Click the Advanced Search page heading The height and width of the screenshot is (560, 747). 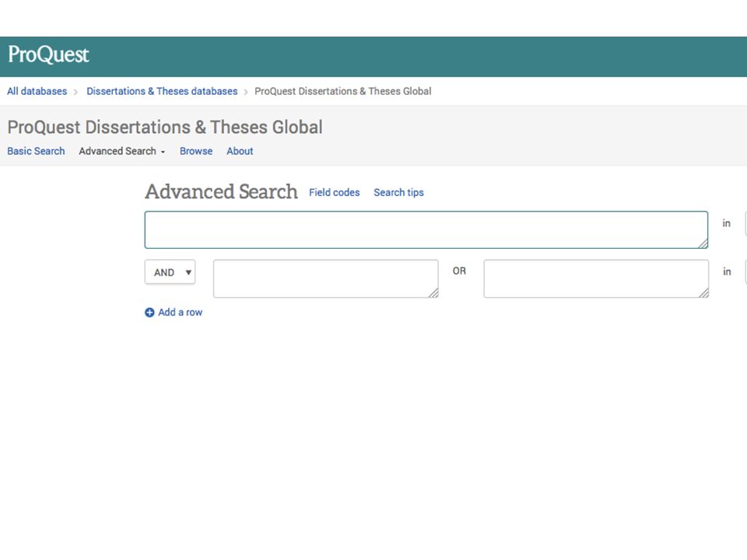(x=222, y=192)
